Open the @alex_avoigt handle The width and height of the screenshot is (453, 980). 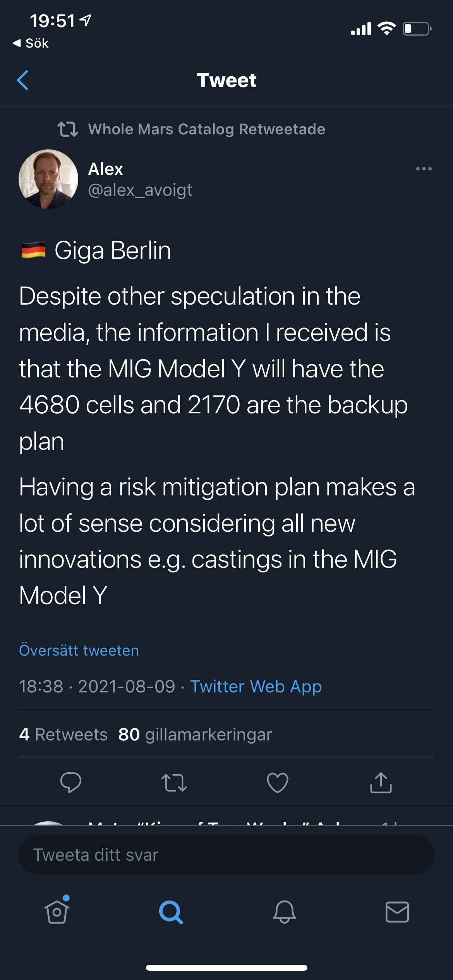pos(140,190)
